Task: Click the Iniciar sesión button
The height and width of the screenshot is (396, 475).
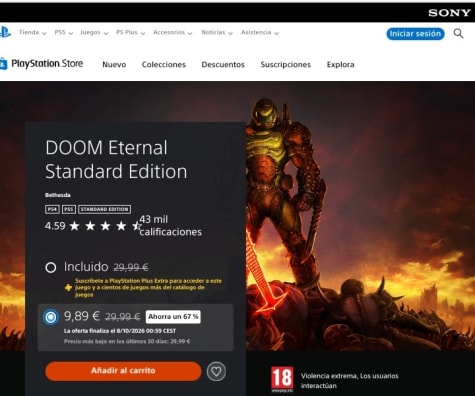Action: tap(415, 34)
